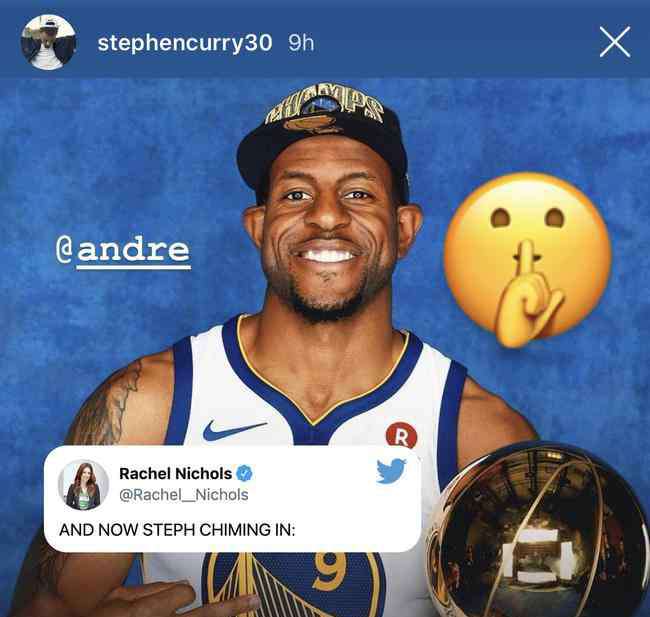Viewport: 650px width, 617px height.
Task: Close the story with the X icon
Action: click(x=615, y=42)
